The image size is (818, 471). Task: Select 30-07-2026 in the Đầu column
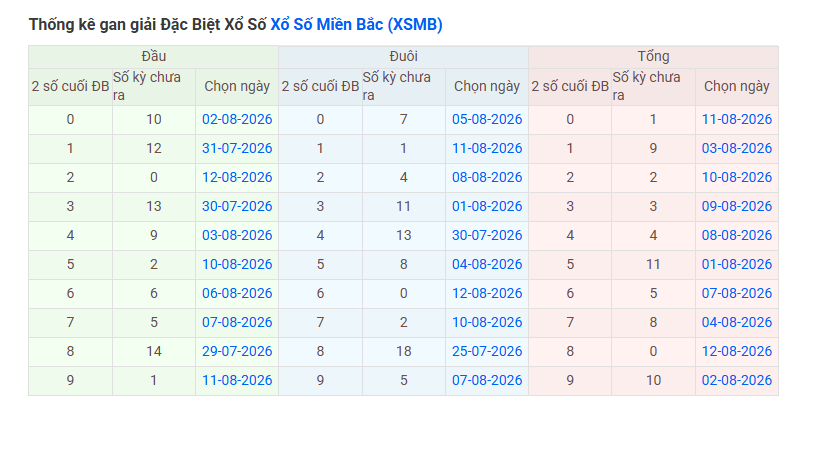point(237,206)
